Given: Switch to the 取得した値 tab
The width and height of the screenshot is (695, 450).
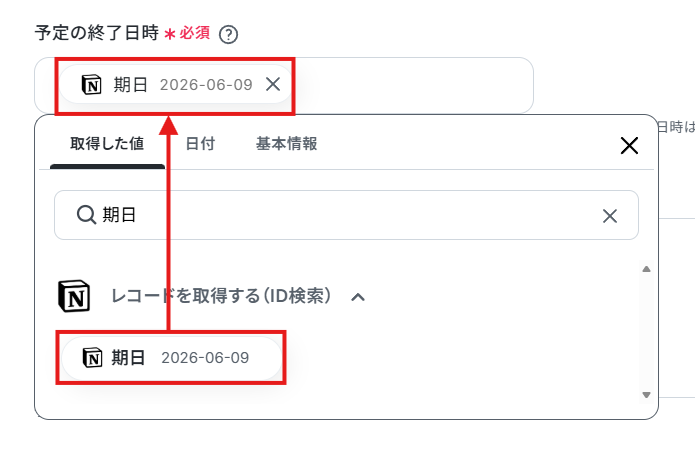Looking at the screenshot, I should pos(107,144).
